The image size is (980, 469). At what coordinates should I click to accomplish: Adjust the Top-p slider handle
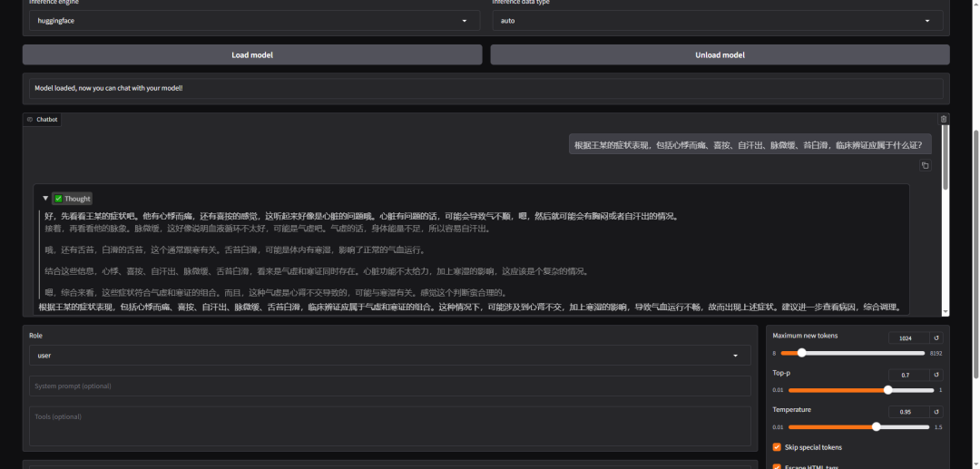click(x=887, y=390)
